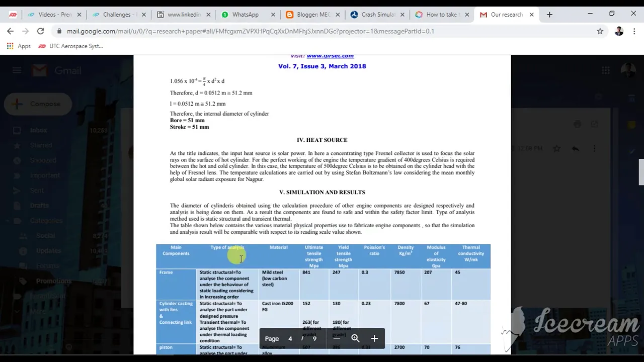Click the thermal conductivity value 47-80
This screenshot has height=362, width=644.
460,304
